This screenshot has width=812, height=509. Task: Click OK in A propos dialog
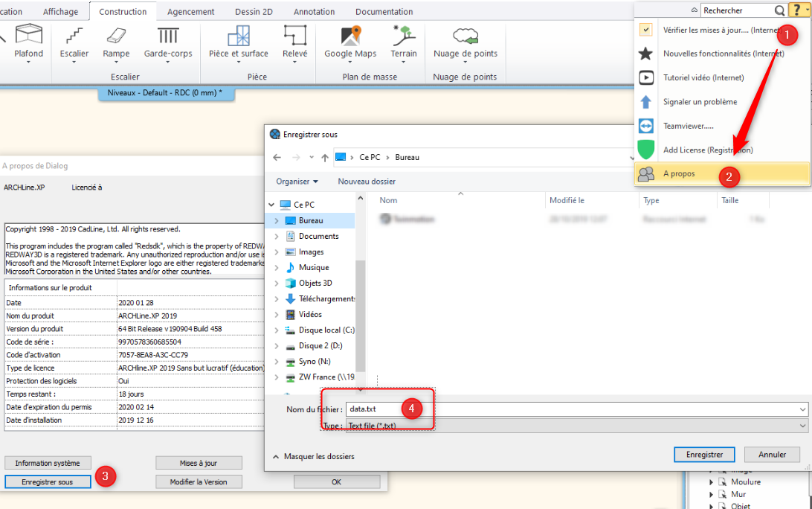pos(337,482)
